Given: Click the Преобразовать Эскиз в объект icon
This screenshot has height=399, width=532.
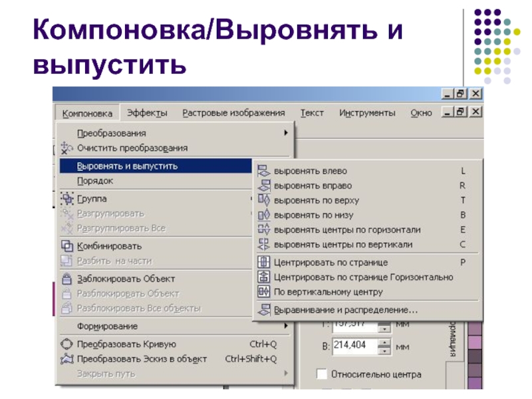Looking at the screenshot, I should pyautogui.click(x=67, y=358).
